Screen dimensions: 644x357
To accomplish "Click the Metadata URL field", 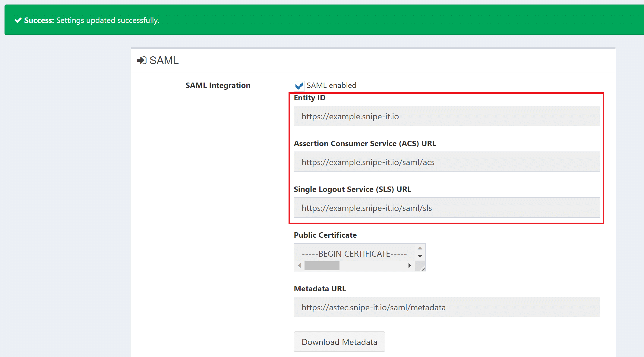I will 447,307.
